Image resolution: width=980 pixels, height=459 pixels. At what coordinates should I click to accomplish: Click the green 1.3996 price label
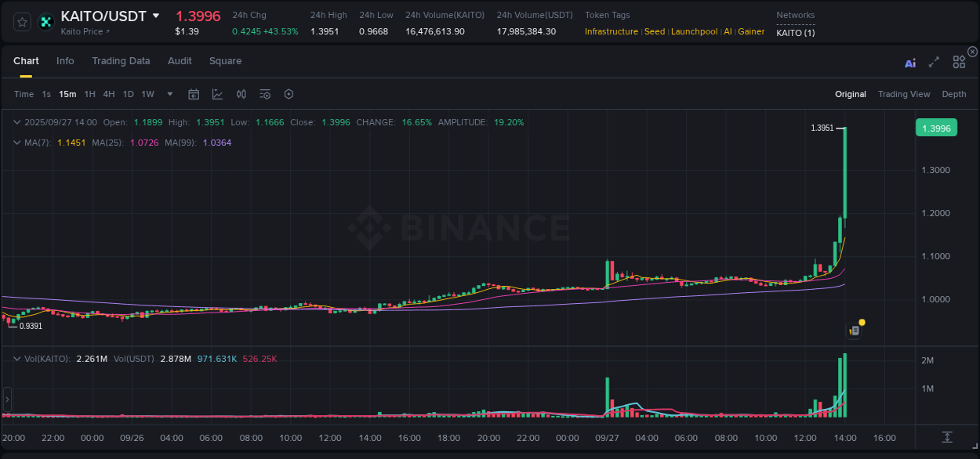936,127
